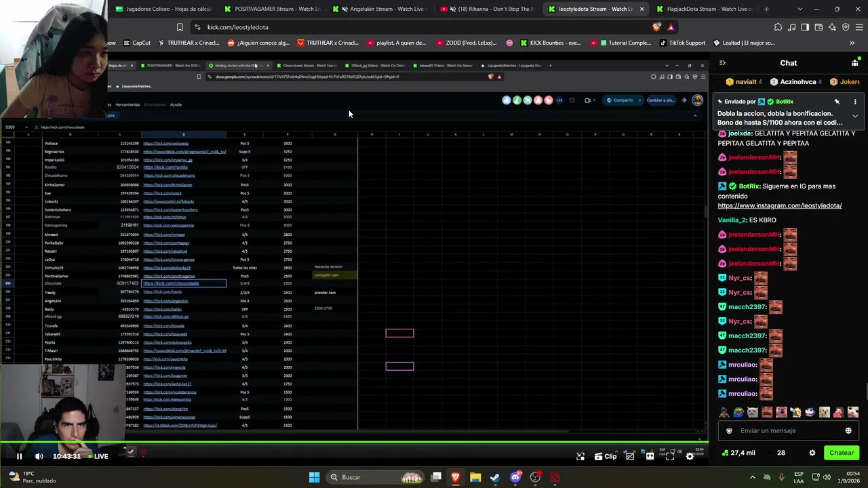
Task: Open KICK Bounties bookmark
Action: pyautogui.click(x=550, y=43)
